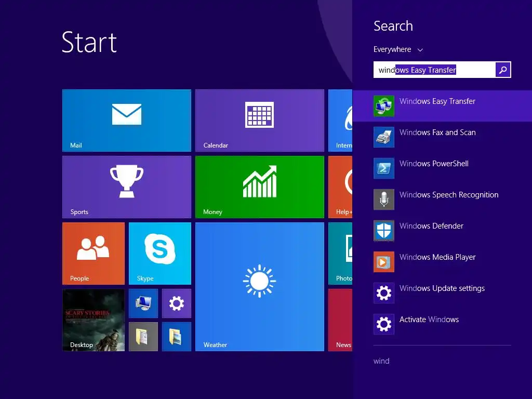Select the Windows Update settings text
Image resolution: width=532 pixels, height=399 pixels.
pyautogui.click(x=442, y=289)
